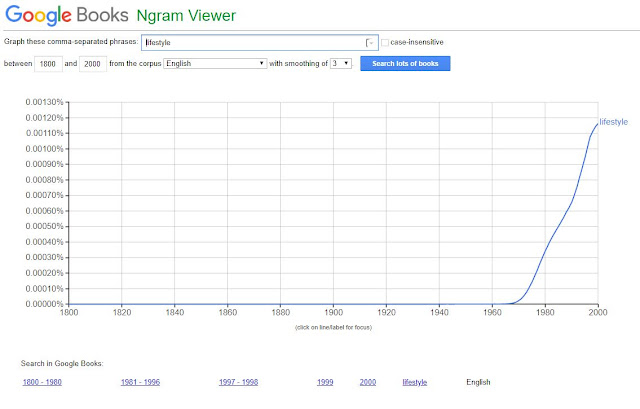Focus the phrases input containing lifestyle
The image size is (640, 409).
click(x=260, y=42)
